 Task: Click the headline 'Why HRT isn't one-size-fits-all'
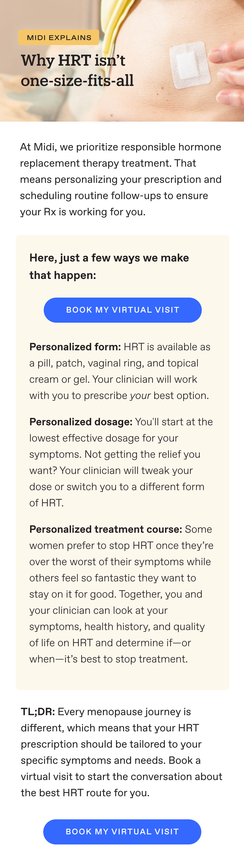pos(77,70)
